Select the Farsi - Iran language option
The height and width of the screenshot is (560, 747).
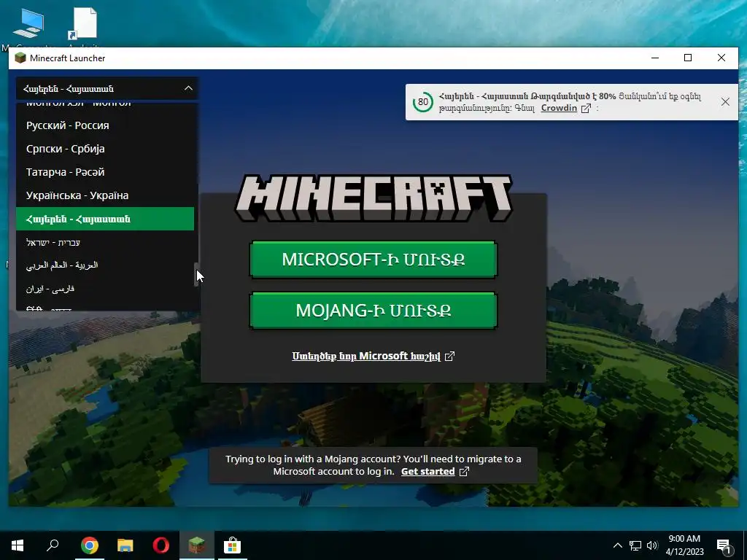click(105, 289)
